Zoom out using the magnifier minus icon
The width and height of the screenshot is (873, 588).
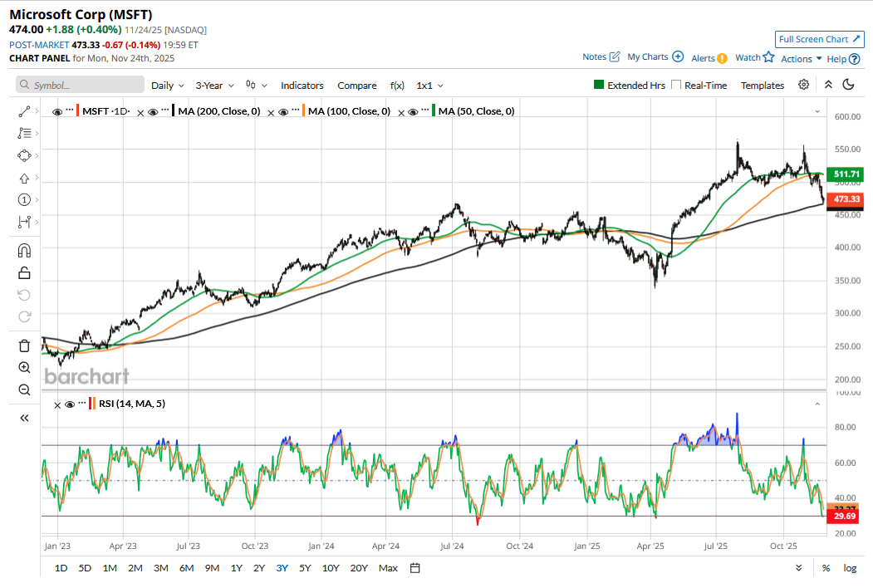[x=24, y=390]
